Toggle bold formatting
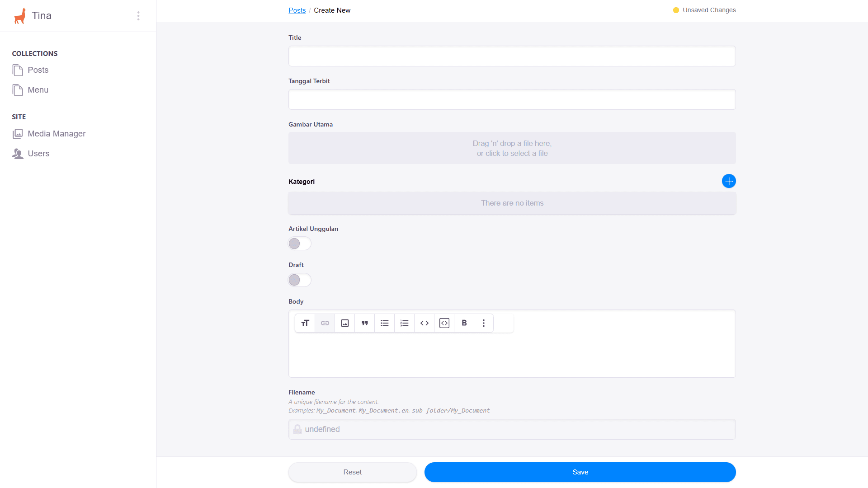This screenshot has height=488, width=868. [464, 323]
